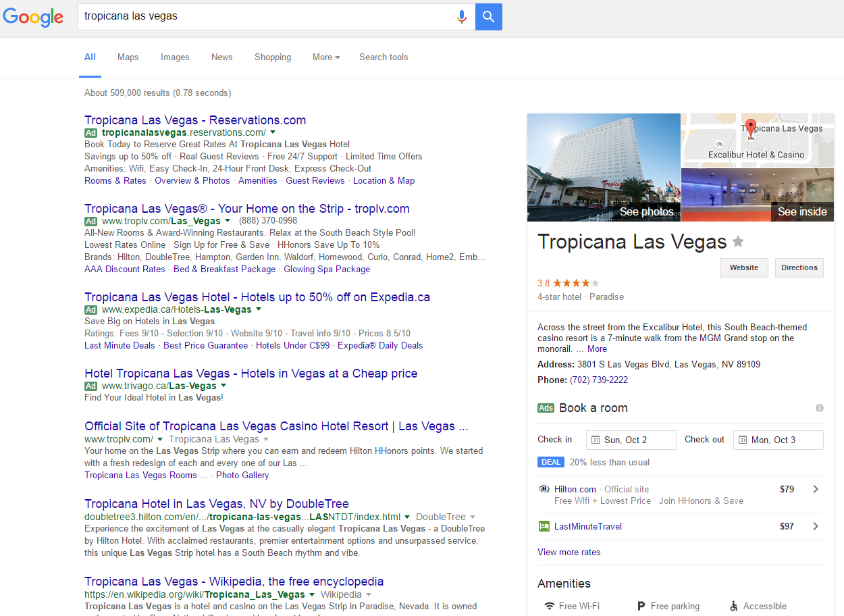Click the info icon beside Book a room
This screenshot has height=616, width=844.
pos(819,408)
